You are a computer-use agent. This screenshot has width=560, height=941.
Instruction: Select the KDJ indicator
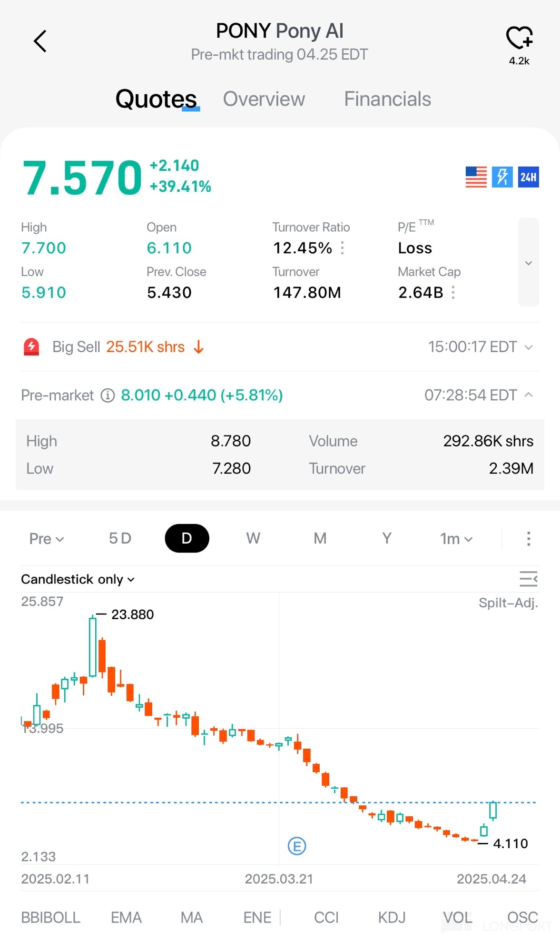392,917
